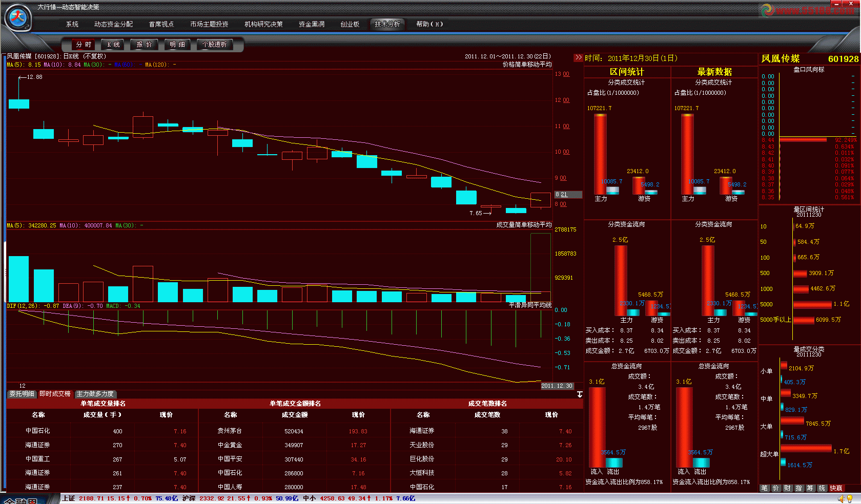Select the 指 tab at bottom right
The image size is (861, 504).
point(798,488)
